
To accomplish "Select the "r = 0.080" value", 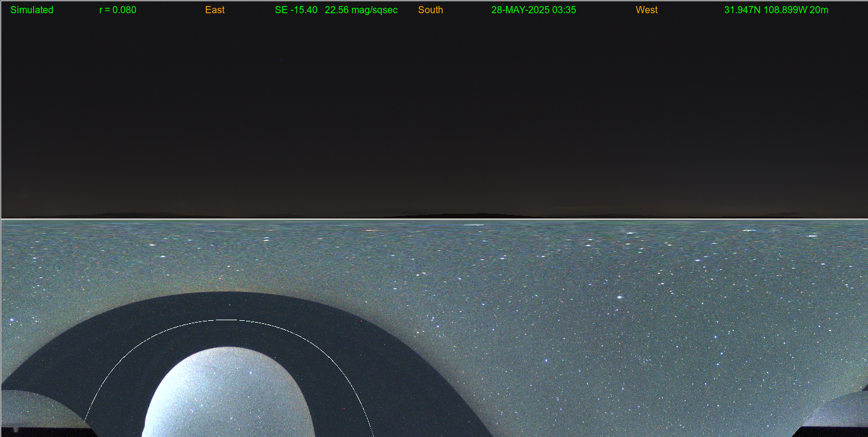I will pos(118,10).
